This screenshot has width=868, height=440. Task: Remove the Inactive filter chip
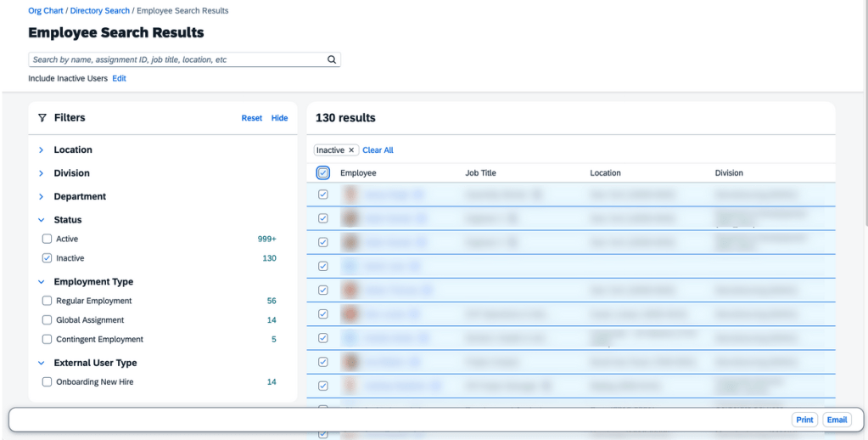pyautogui.click(x=351, y=150)
